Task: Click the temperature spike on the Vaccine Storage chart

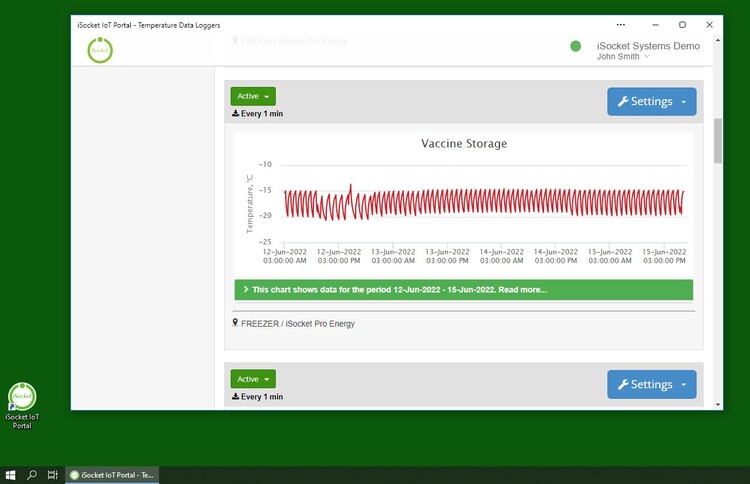Action: point(351,187)
